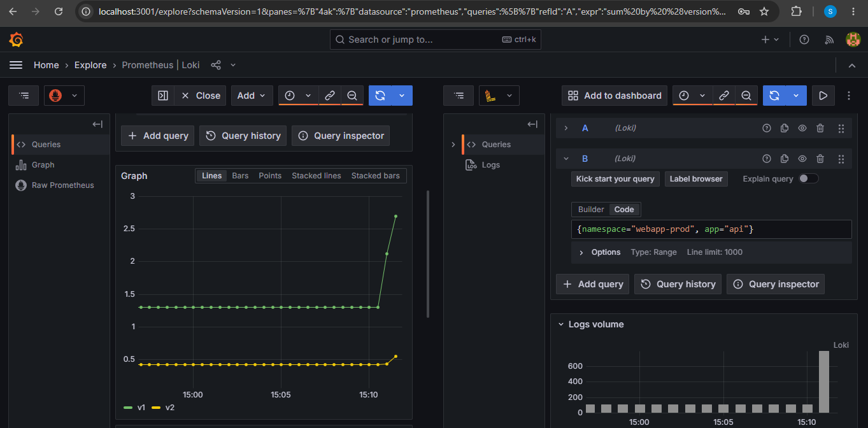
Task: Switch graph style to Bars
Action: (x=240, y=176)
